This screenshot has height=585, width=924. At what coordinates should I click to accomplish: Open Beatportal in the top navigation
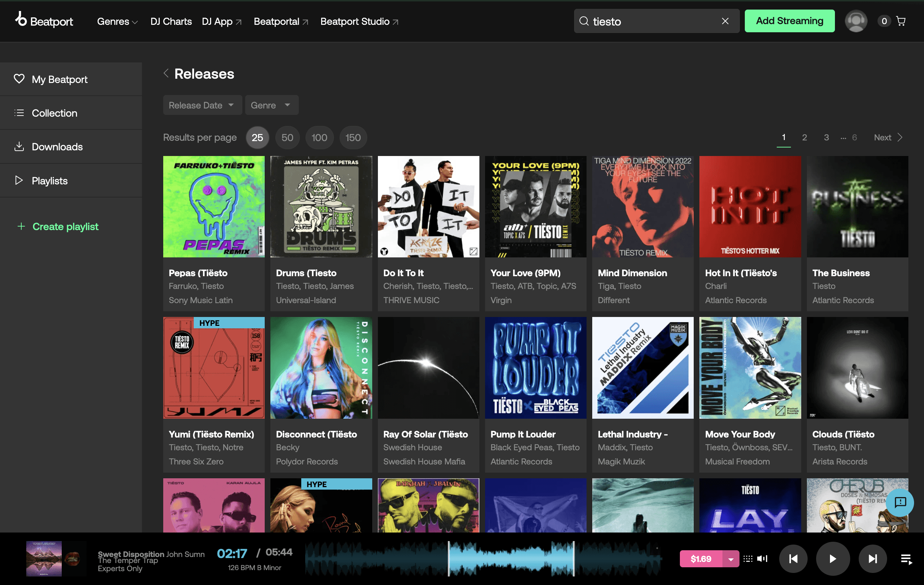pos(281,22)
